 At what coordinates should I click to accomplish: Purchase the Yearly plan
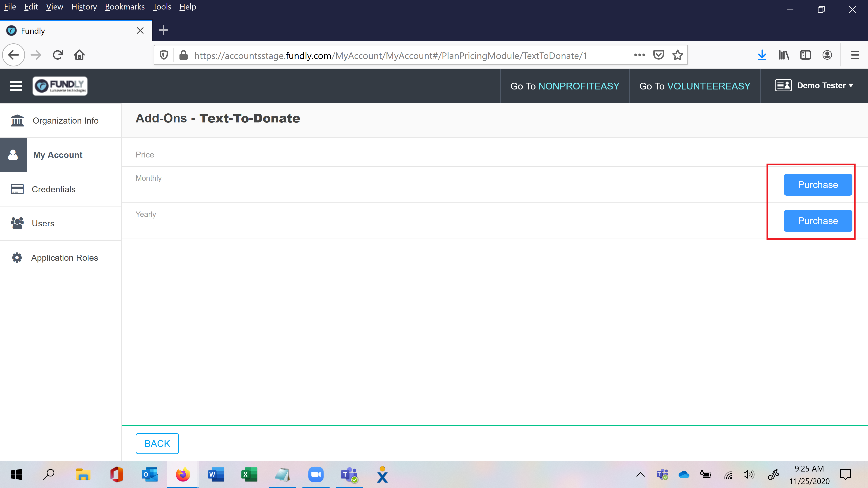(817, 221)
